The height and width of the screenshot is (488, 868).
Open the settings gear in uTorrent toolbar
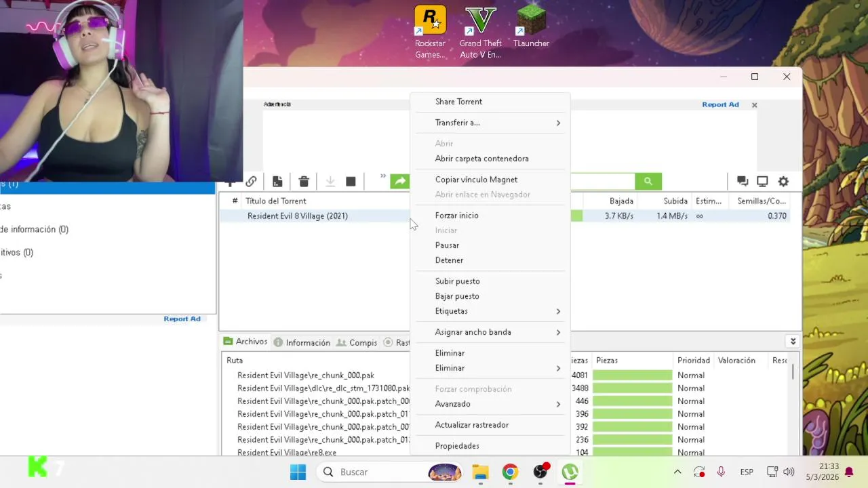[x=783, y=182]
